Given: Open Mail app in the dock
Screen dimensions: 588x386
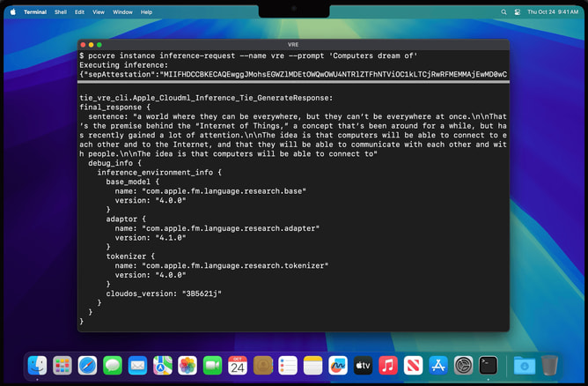Looking at the screenshot, I should tap(137, 366).
